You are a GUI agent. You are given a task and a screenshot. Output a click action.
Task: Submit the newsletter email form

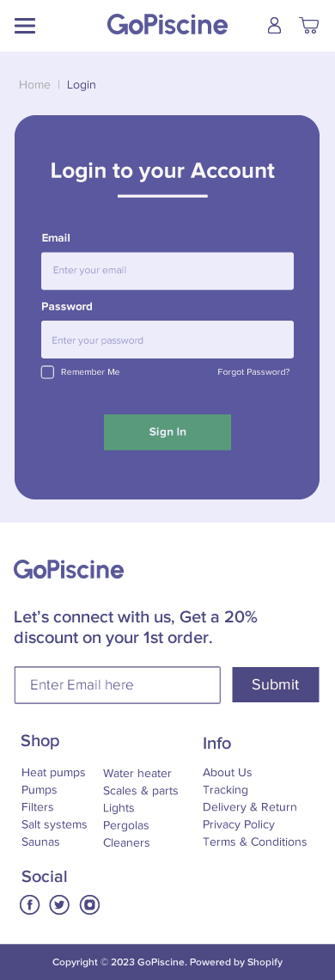pyautogui.click(x=276, y=684)
